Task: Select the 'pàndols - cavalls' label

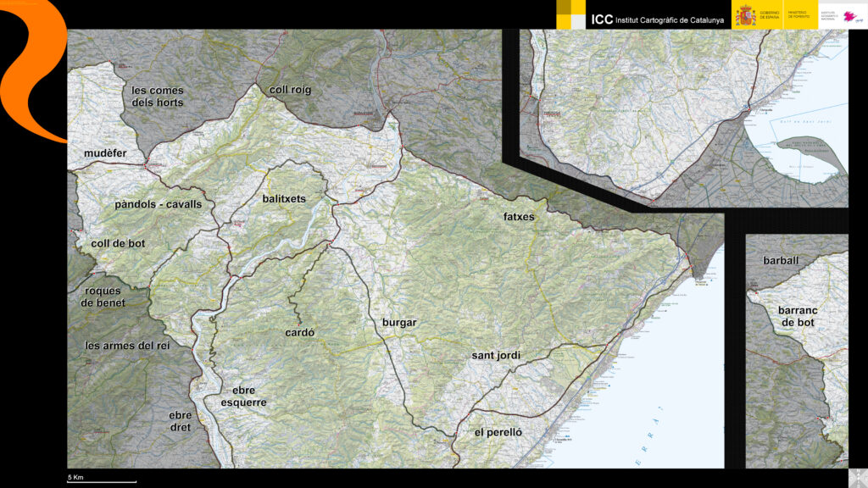Action: (159, 204)
